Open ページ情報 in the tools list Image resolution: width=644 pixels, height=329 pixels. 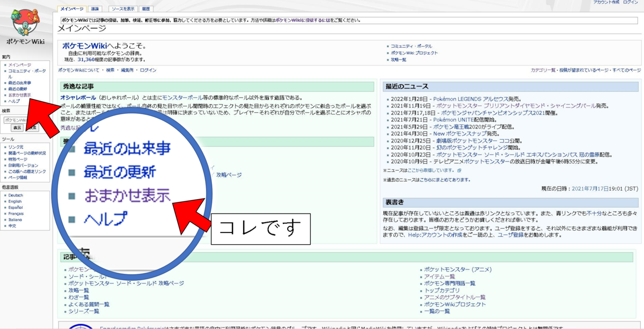pos(18,178)
